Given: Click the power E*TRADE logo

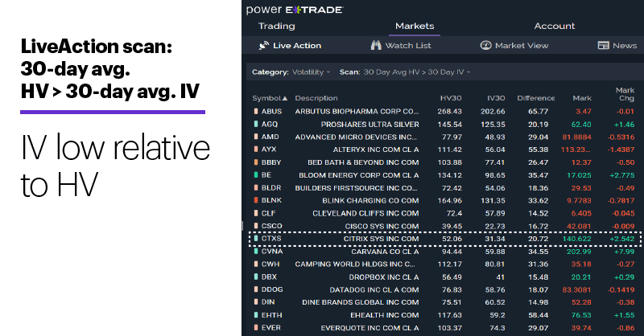Looking at the screenshot, I should tap(295, 10).
